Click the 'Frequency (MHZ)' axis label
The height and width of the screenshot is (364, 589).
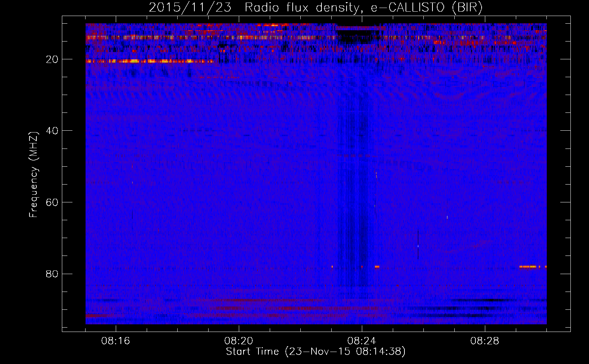click(33, 175)
